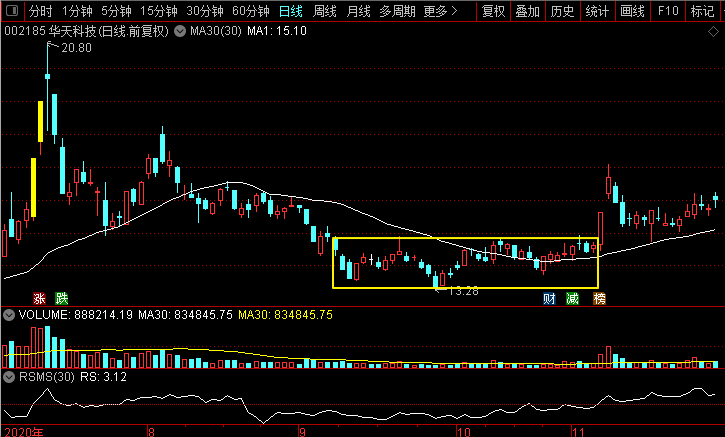Click the yellow MA30: 834845.75 label
The height and width of the screenshot is (437, 725).
(285, 315)
